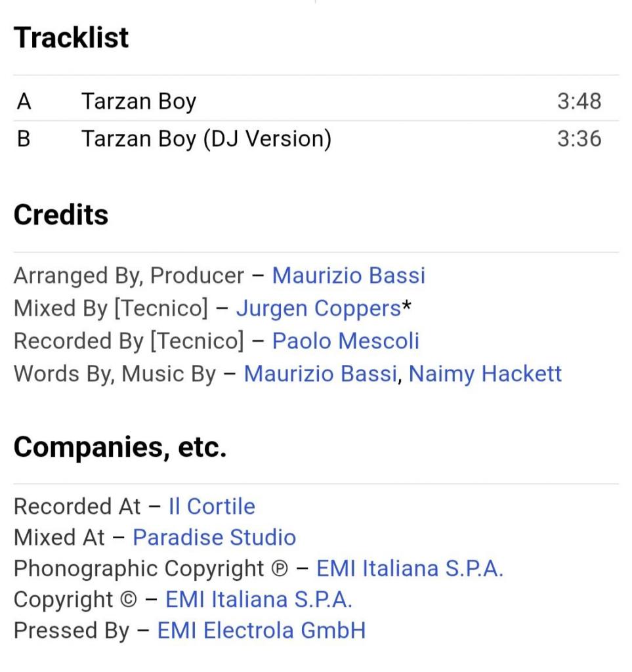Click the 3:48 track duration
This screenshot has width=632, height=672.
tap(579, 102)
